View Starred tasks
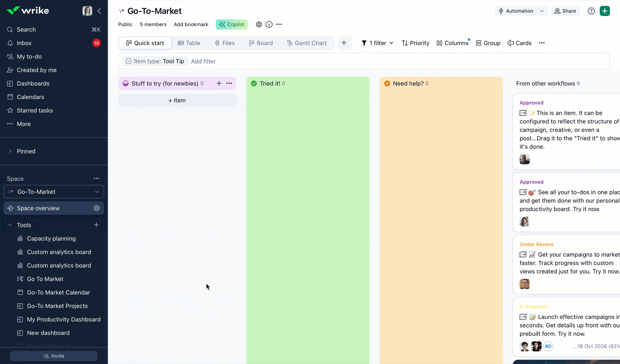The height and width of the screenshot is (364, 620). point(34,110)
